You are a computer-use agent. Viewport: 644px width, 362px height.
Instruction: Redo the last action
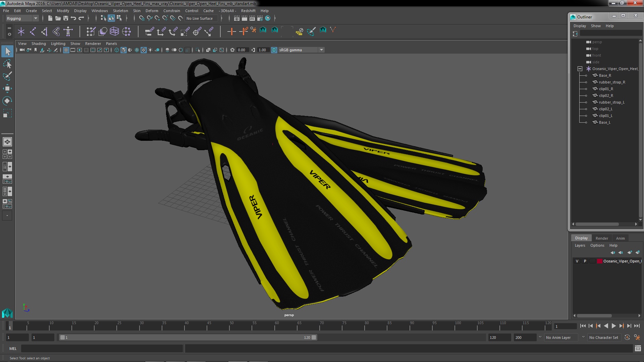81,18
